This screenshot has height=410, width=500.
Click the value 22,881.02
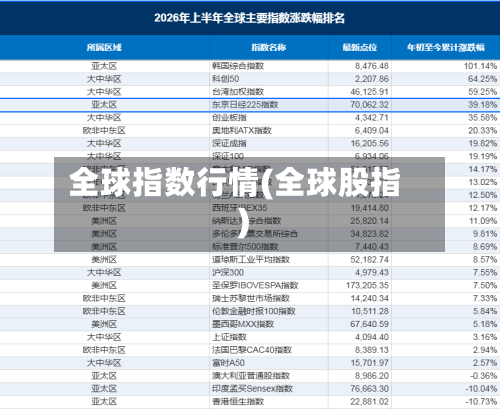369,402
